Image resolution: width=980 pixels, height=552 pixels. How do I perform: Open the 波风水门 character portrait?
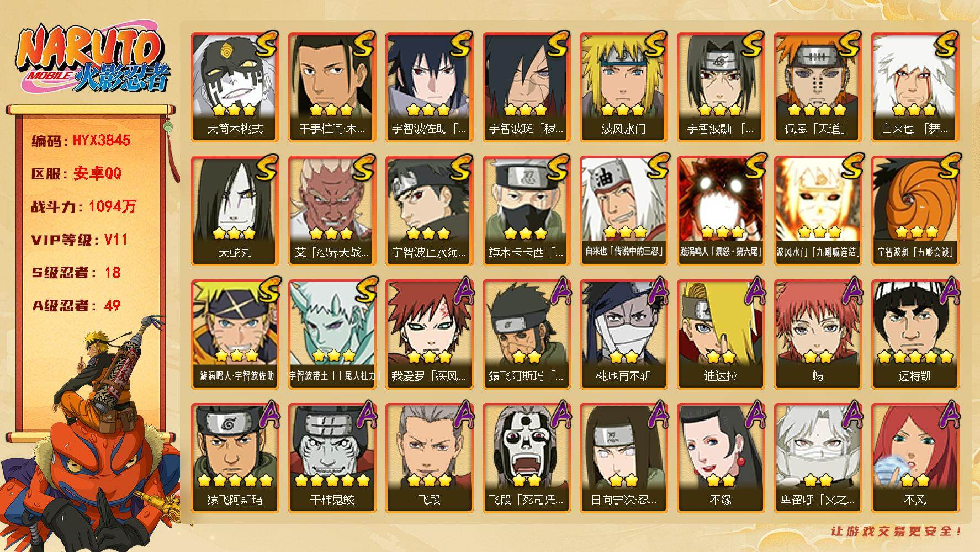click(623, 87)
